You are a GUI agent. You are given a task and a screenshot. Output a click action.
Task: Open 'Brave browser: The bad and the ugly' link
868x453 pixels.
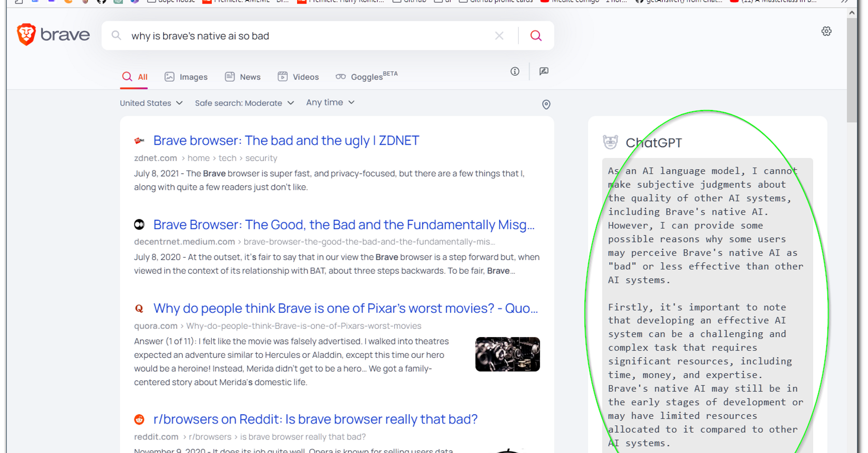(x=286, y=141)
